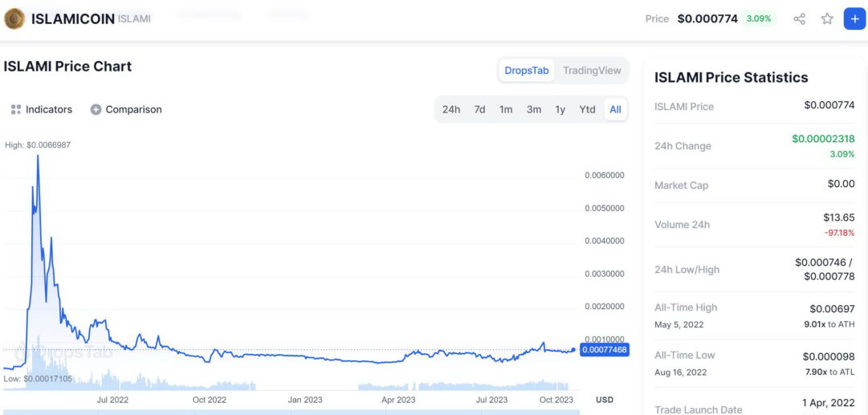Click the Comparison button label
This screenshot has width=868, height=415.
coord(133,109)
